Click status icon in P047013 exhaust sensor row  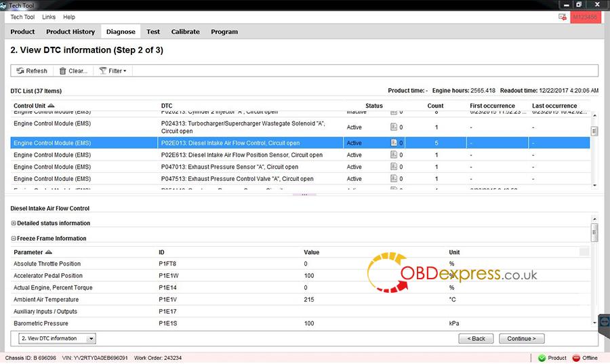click(394, 167)
